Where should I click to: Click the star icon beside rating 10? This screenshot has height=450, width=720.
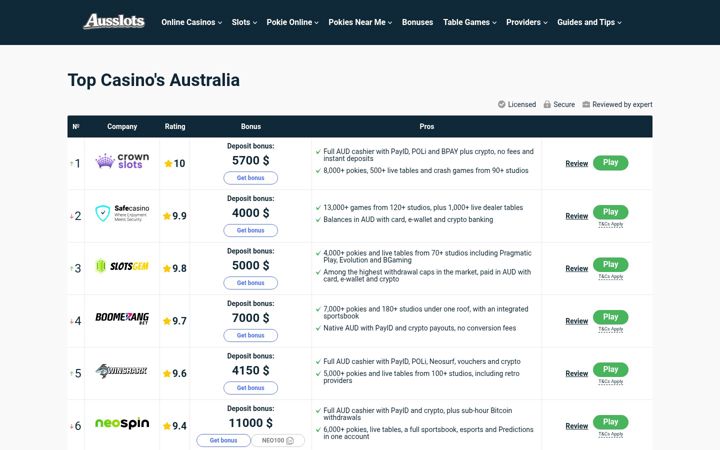pos(168,163)
